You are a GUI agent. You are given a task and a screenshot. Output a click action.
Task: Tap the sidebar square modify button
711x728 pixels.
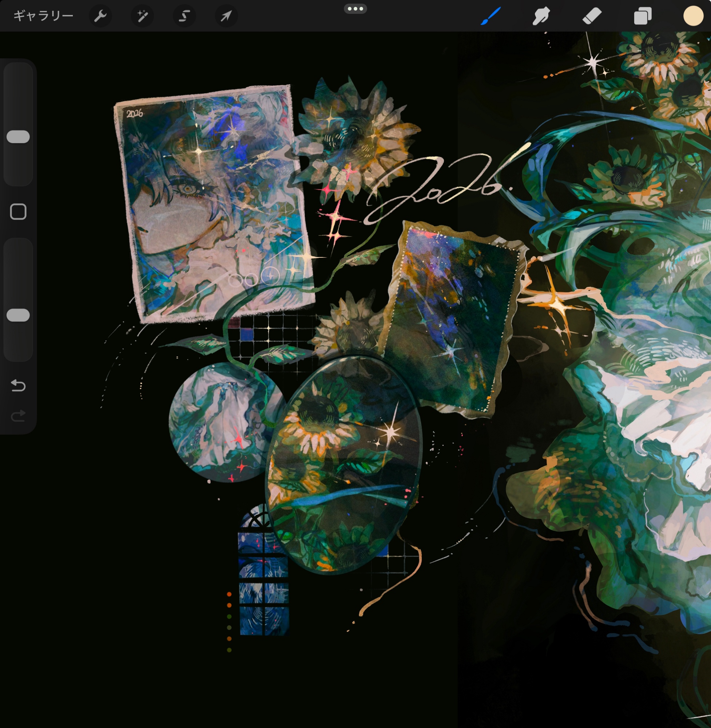pyautogui.click(x=18, y=212)
